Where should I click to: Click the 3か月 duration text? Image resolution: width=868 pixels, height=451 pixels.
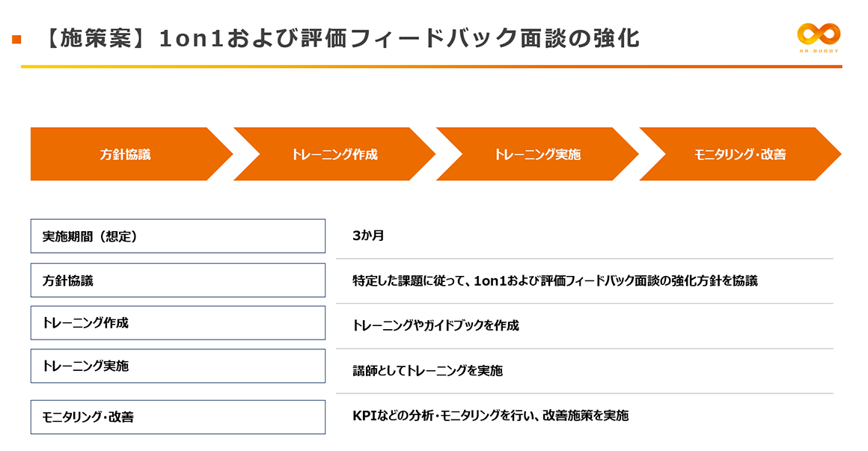point(368,236)
